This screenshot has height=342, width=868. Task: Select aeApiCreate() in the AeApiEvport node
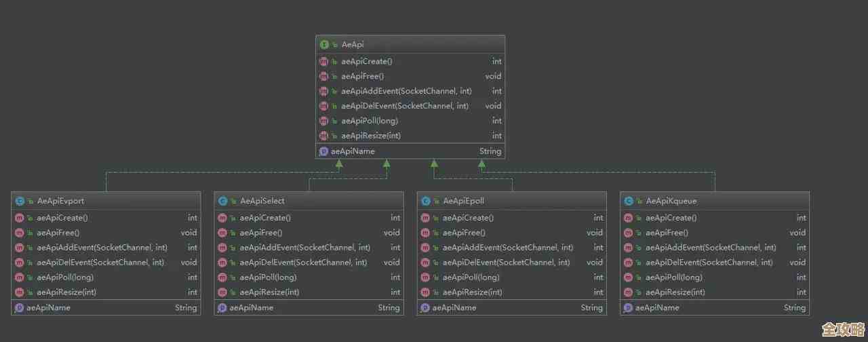point(62,218)
